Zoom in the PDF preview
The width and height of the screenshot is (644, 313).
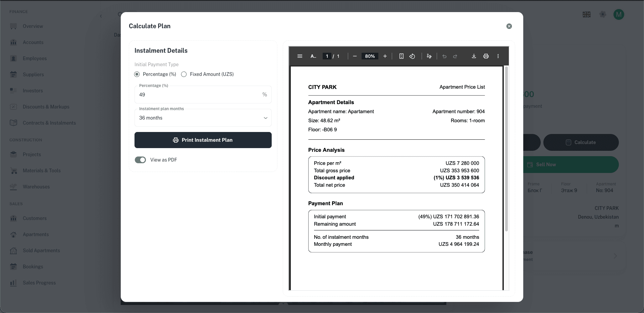385,56
